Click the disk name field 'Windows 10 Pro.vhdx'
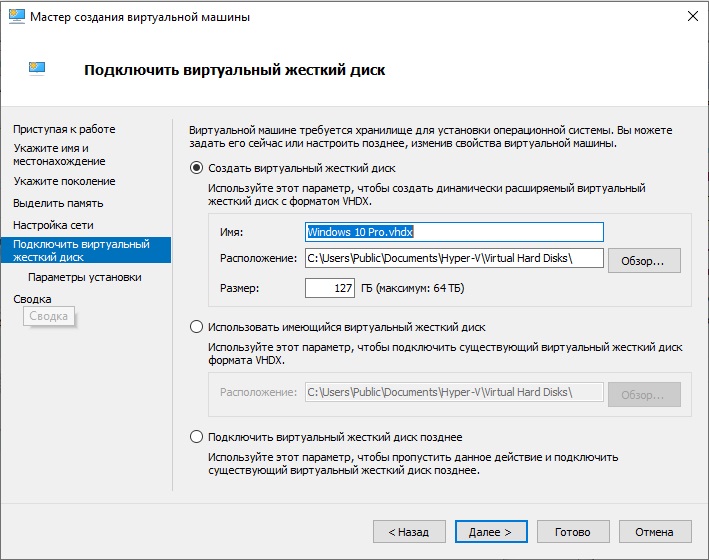The width and height of the screenshot is (709, 560). coord(454,232)
